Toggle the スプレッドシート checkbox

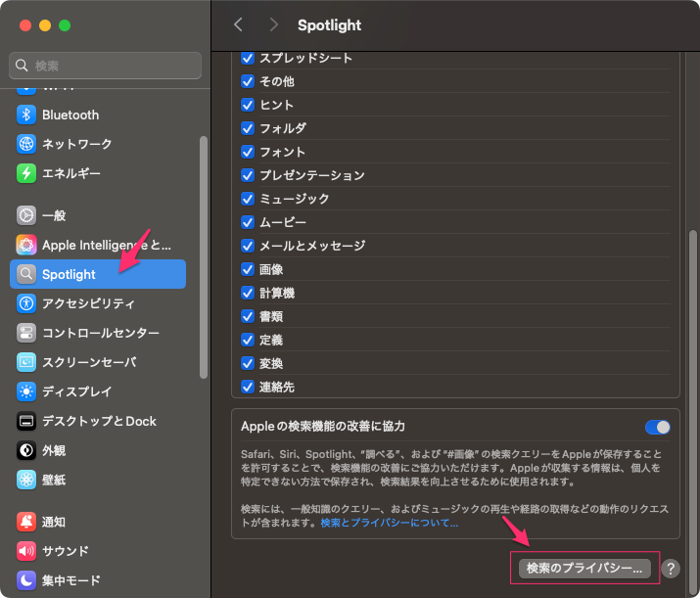point(248,58)
